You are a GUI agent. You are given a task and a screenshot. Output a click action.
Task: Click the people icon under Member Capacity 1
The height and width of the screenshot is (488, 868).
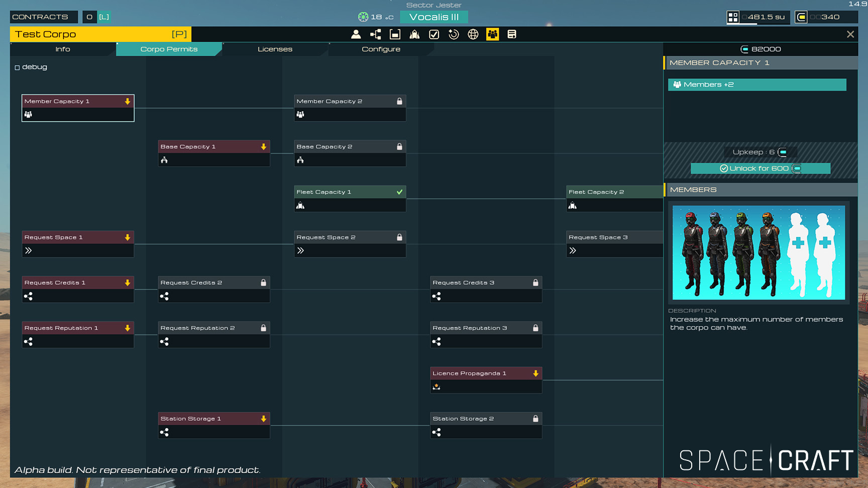click(x=29, y=114)
